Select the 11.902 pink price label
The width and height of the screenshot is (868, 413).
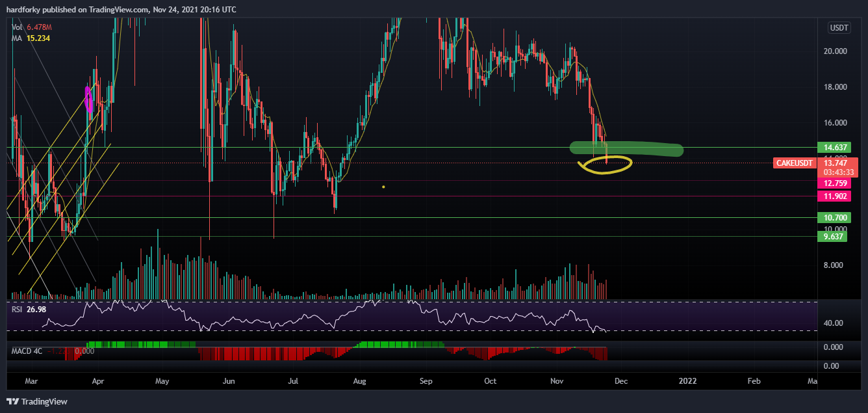tap(834, 196)
